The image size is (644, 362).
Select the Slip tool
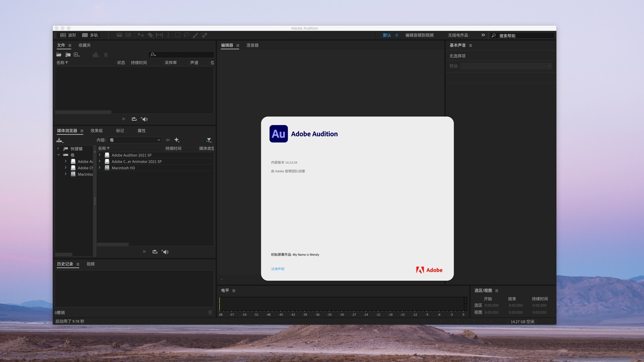[x=159, y=35]
